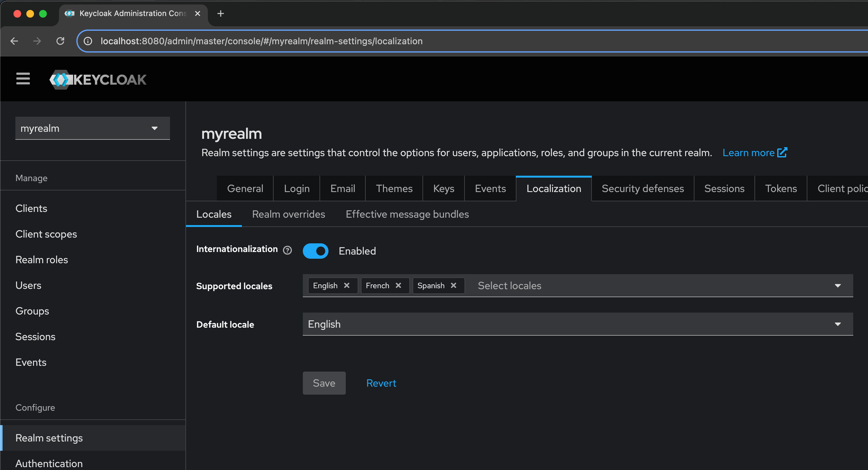868x470 pixels.
Task: Open the hamburger navigation menu
Action: tap(23, 79)
